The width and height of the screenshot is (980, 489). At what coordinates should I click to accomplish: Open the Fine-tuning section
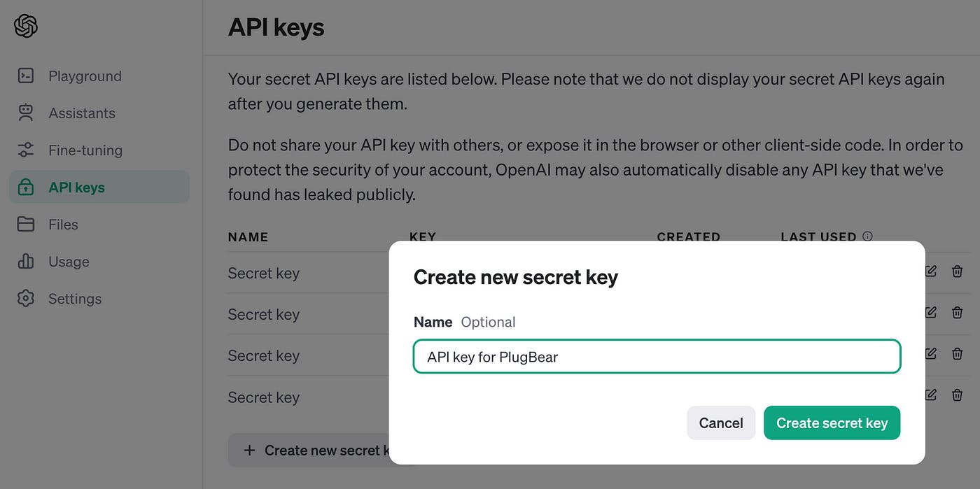coord(85,150)
